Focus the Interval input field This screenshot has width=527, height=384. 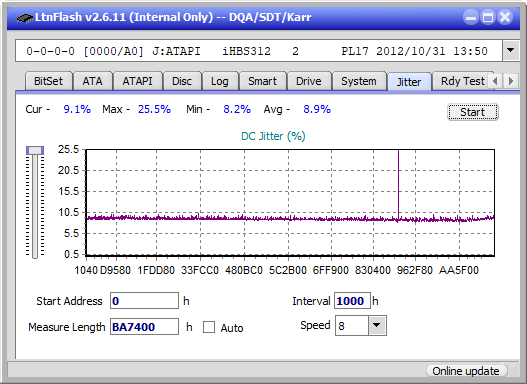click(352, 300)
